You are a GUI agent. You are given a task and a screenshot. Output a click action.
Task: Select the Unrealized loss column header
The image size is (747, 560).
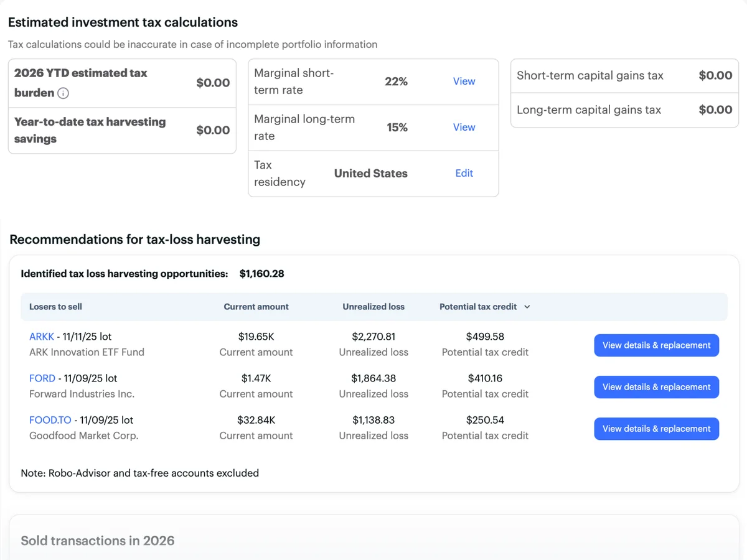click(374, 307)
